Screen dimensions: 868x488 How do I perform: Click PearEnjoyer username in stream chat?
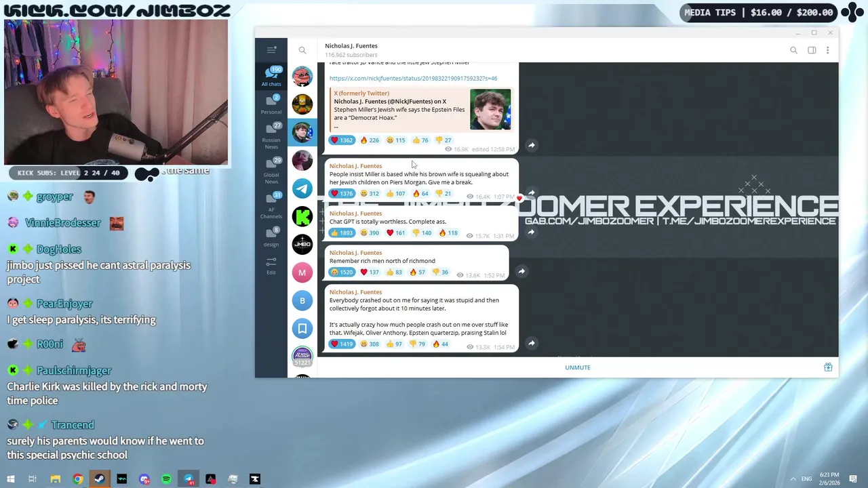[64, 304]
